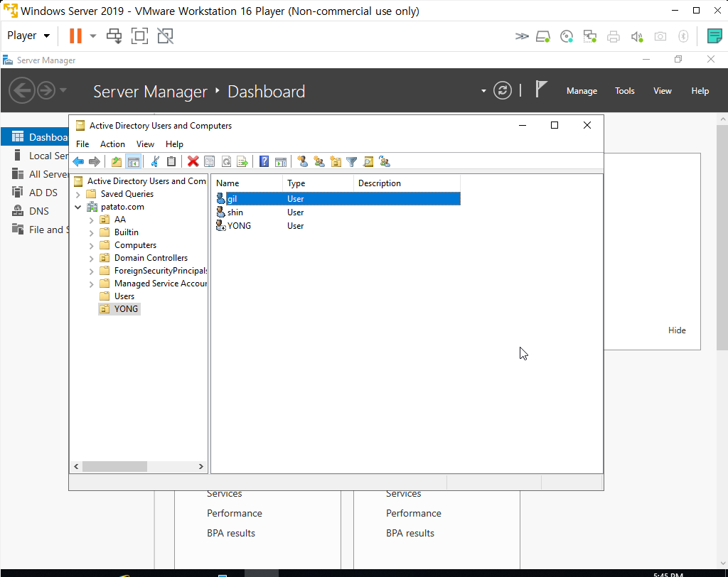Collapse the patato.com domain tree
Screen dimensions: 728x577
pos(77,206)
